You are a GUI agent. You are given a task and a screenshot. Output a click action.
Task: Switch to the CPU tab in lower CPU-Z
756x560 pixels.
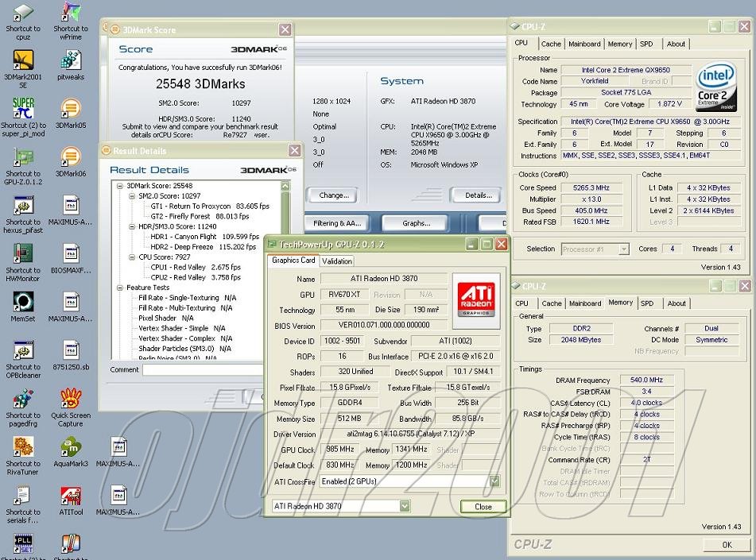click(521, 303)
